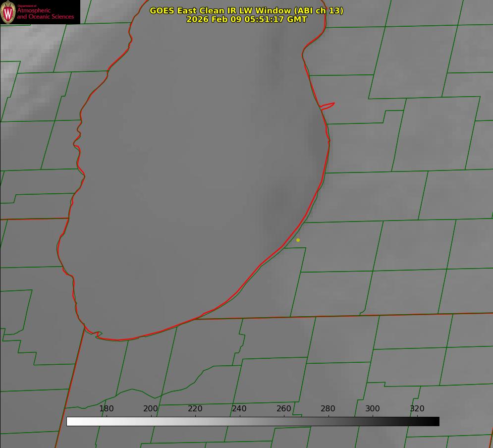Click the colorbar label '320'
The image size is (493, 448).
click(x=417, y=408)
